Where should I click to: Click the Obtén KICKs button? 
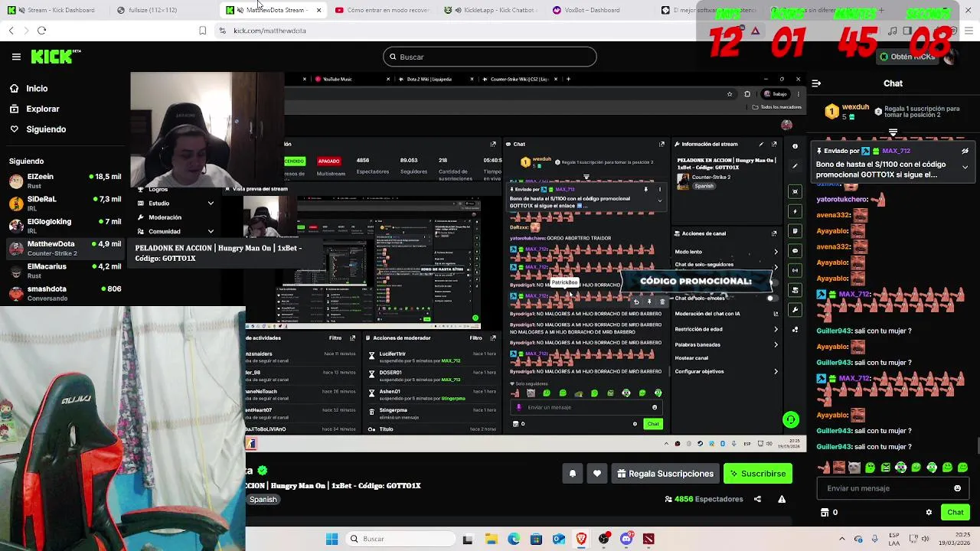click(906, 57)
